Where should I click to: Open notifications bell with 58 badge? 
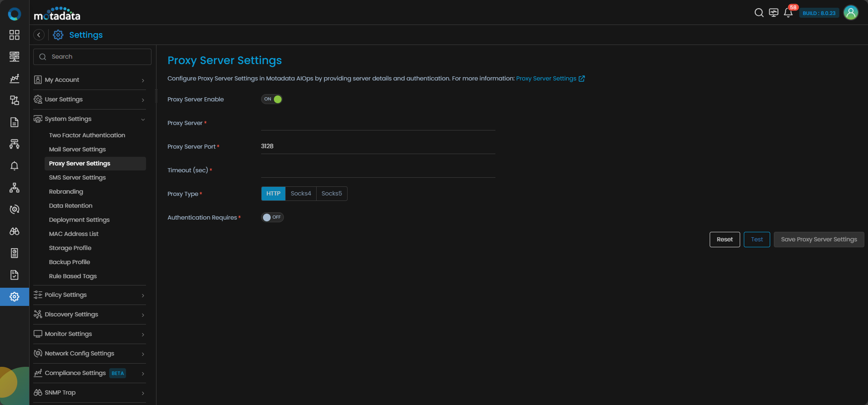click(x=788, y=13)
